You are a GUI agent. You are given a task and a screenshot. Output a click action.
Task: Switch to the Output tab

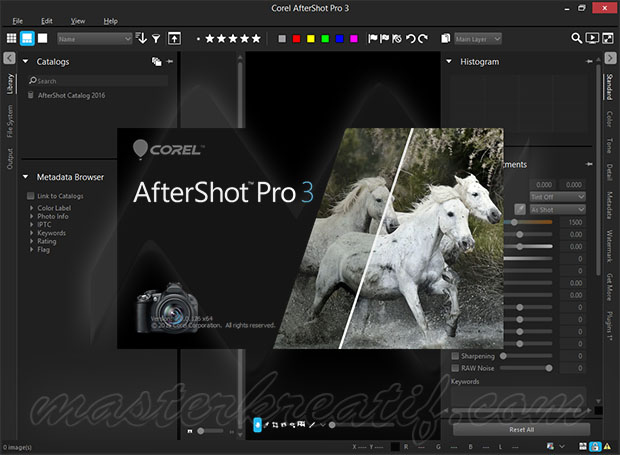[10, 159]
